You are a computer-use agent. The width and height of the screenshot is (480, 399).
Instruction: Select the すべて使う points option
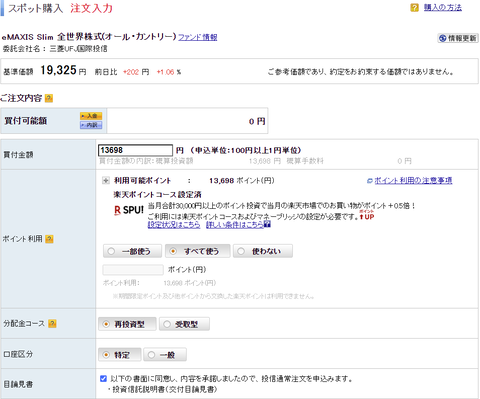pyautogui.click(x=197, y=251)
